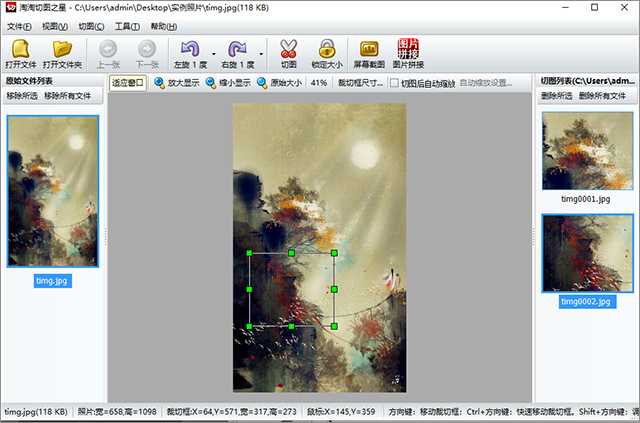The image size is (640, 423).
Task: Start 屏幕截图 screen capture
Action: pyautogui.click(x=369, y=53)
